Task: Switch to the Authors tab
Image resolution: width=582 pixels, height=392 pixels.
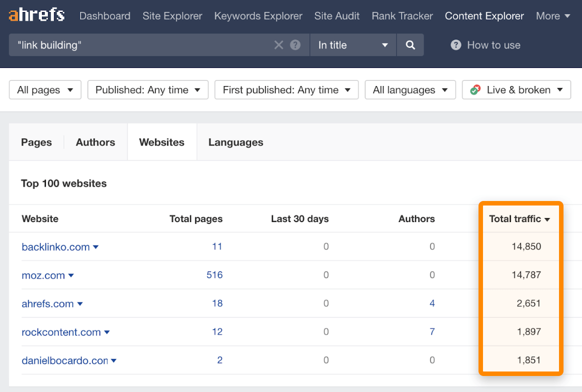Action: pos(95,142)
